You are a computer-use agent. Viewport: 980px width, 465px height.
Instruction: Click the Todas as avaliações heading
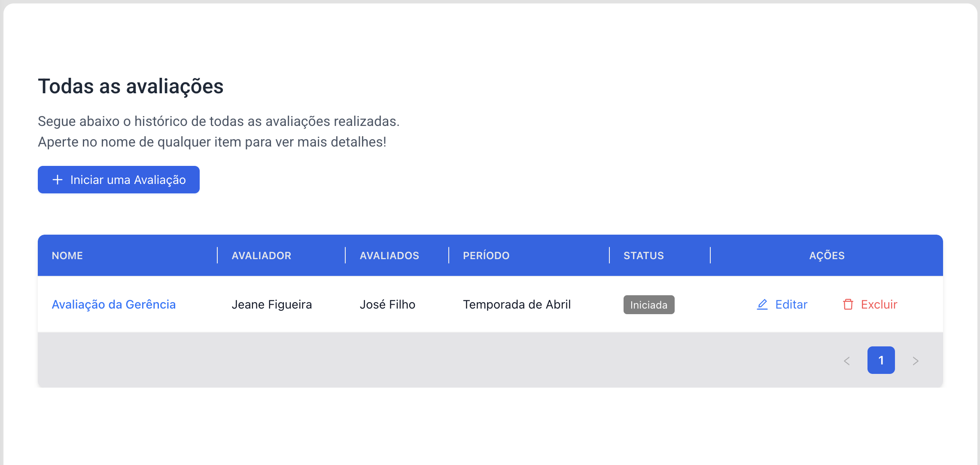point(131,86)
